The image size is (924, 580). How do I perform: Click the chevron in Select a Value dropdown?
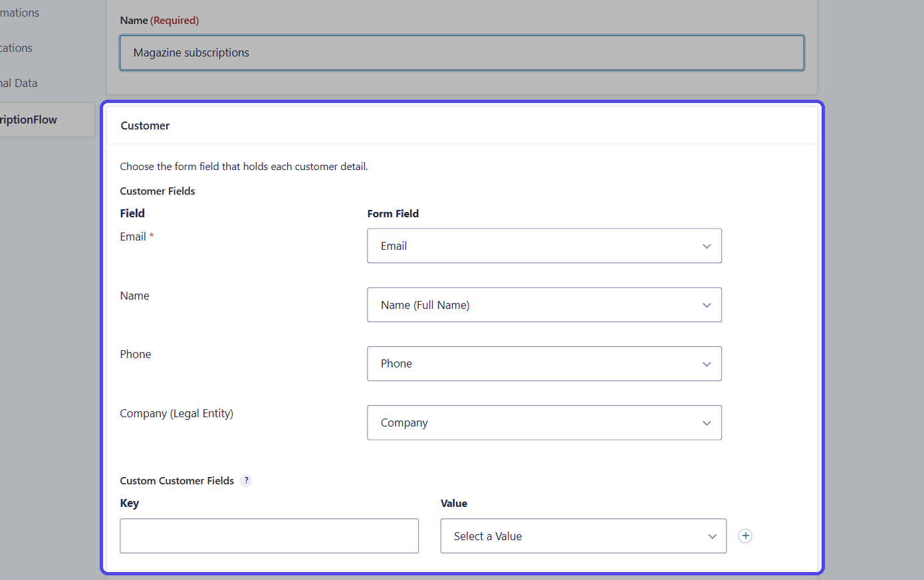click(712, 537)
